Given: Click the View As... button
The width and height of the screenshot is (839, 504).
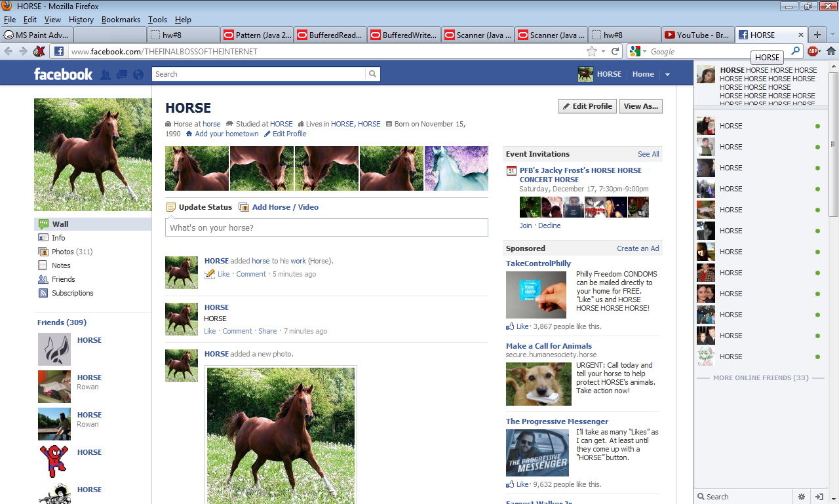Looking at the screenshot, I should [641, 106].
